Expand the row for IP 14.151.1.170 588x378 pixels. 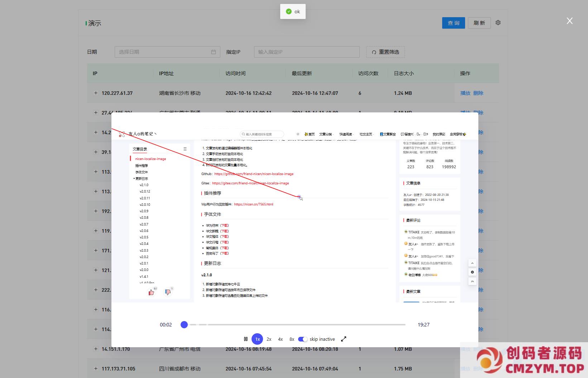click(96, 349)
